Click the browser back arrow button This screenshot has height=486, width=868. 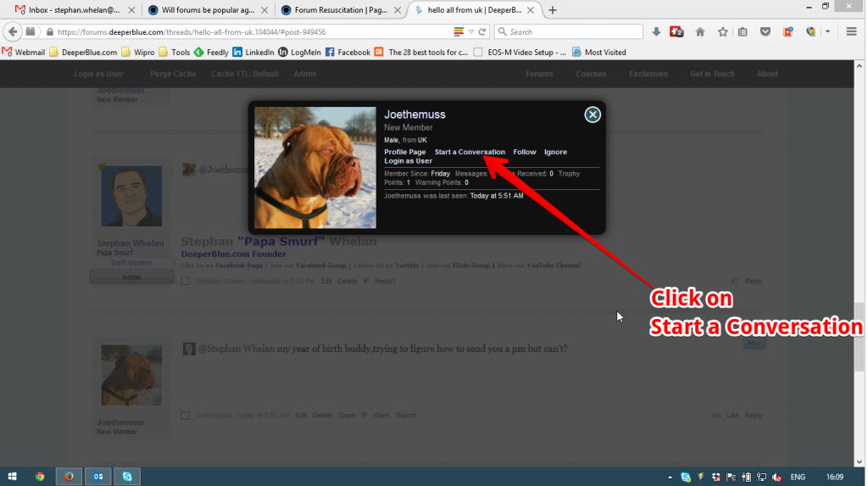13,32
